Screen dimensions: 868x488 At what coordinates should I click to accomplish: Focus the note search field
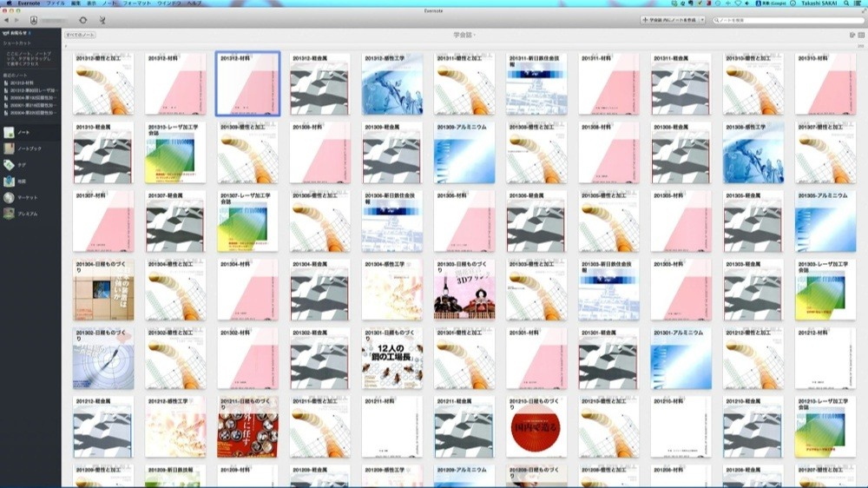788,20
